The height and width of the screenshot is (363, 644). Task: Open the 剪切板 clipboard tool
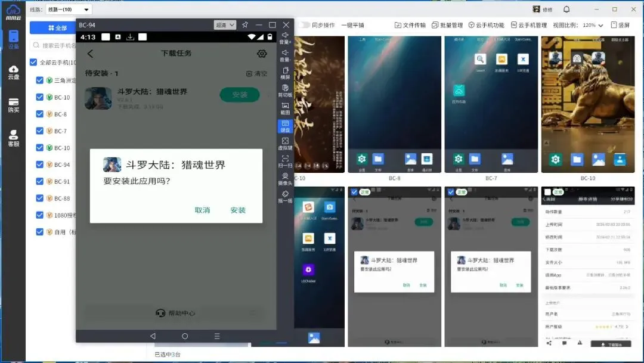pos(285,91)
